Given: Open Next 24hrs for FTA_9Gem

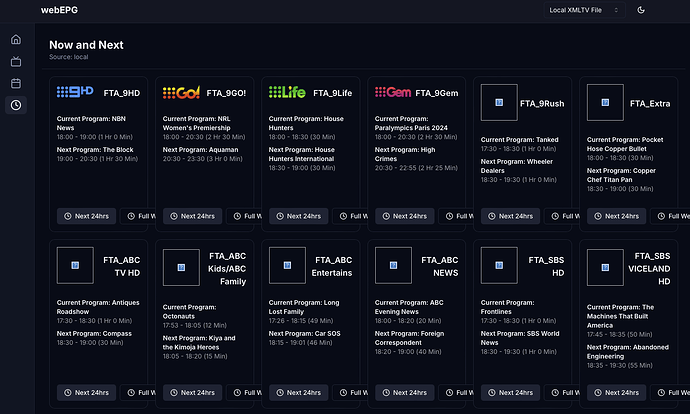Looking at the screenshot, I should click(404, 216).
